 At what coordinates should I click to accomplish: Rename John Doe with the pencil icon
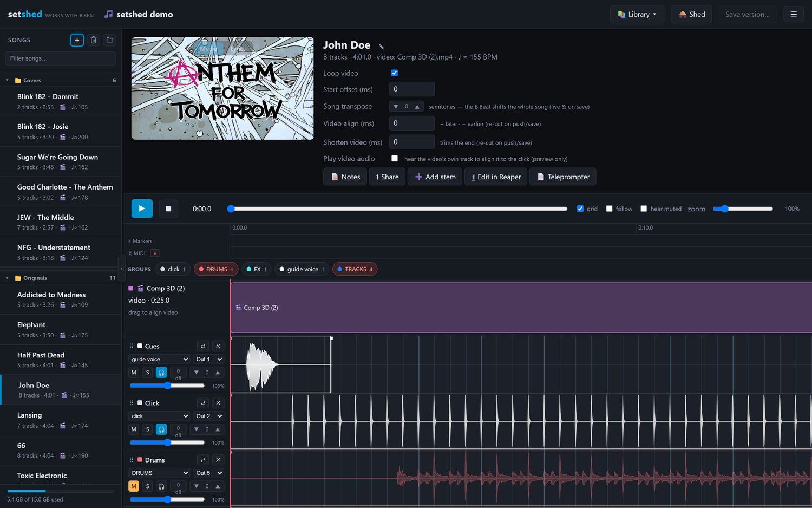pyautogui.click(x=381, y=46)
